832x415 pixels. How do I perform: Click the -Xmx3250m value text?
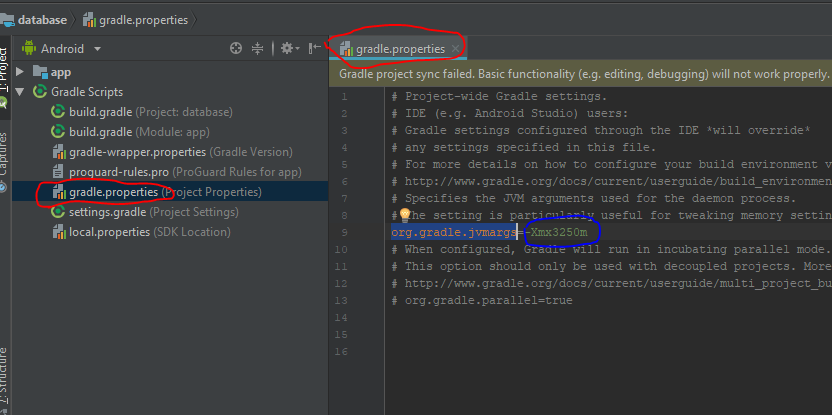[556, 232]
